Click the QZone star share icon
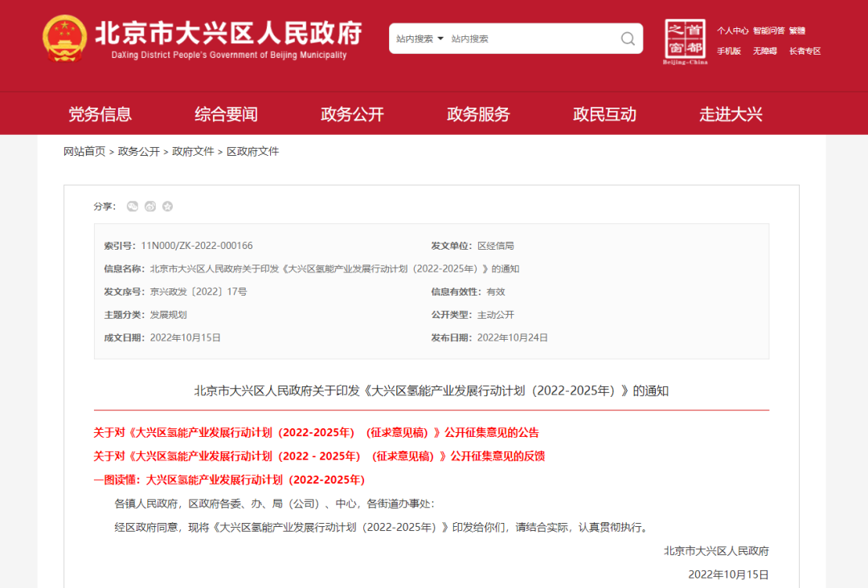 click(x=167, y=206)
